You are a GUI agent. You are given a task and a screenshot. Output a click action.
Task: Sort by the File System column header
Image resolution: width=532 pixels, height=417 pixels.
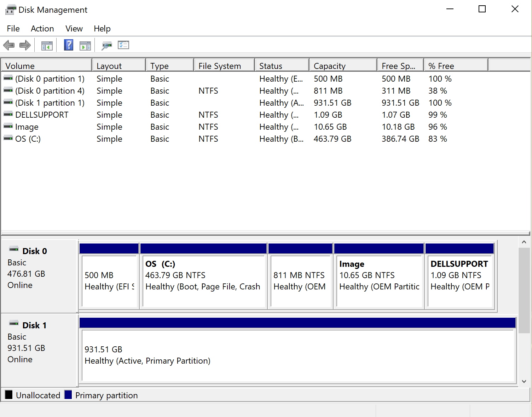tap(224, 66)
